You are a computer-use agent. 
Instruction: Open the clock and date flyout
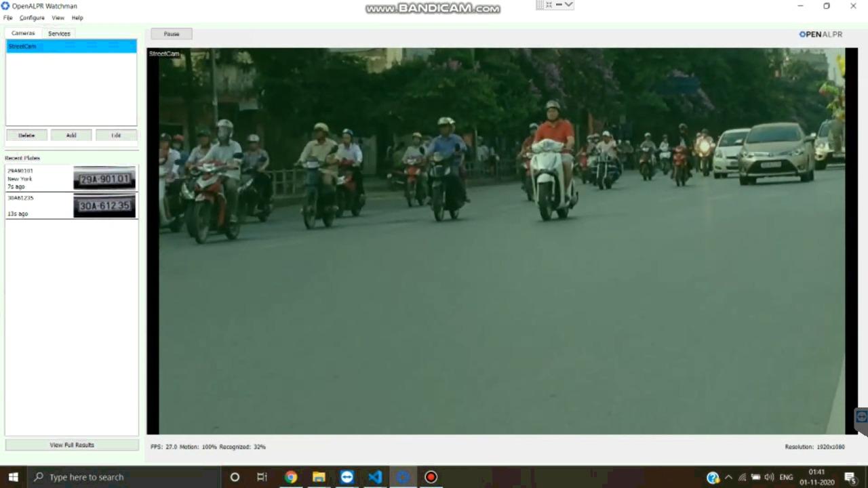(x=816, y=477)
